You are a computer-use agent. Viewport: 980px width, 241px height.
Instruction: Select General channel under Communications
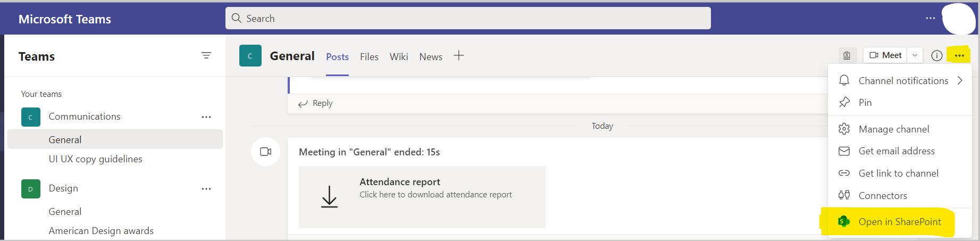click(115, 139)
